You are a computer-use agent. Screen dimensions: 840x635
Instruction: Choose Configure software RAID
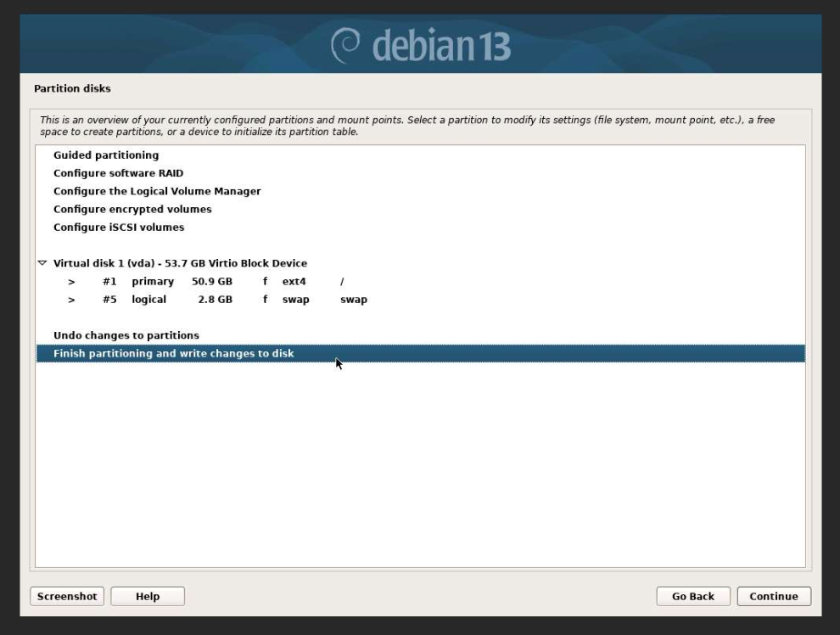click(421, 173)
